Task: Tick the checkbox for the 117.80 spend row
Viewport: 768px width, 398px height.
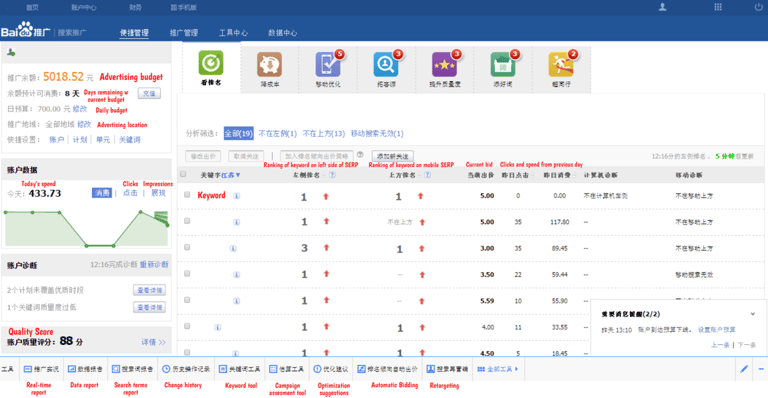Action: coord(187,221)
